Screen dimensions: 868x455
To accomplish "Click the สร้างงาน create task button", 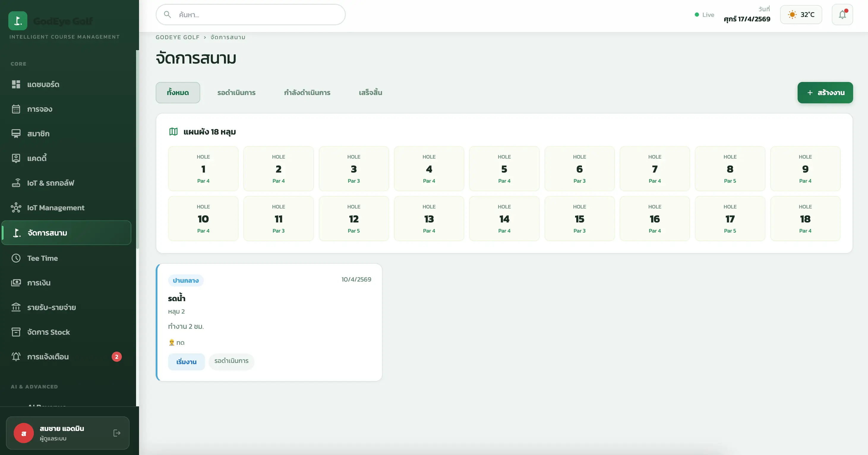I will point(825,93).
